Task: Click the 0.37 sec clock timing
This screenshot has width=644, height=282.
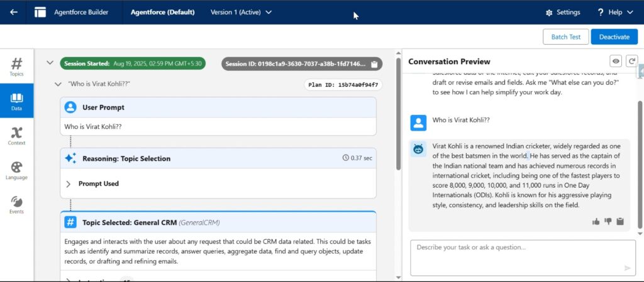Action: (357, 158)
